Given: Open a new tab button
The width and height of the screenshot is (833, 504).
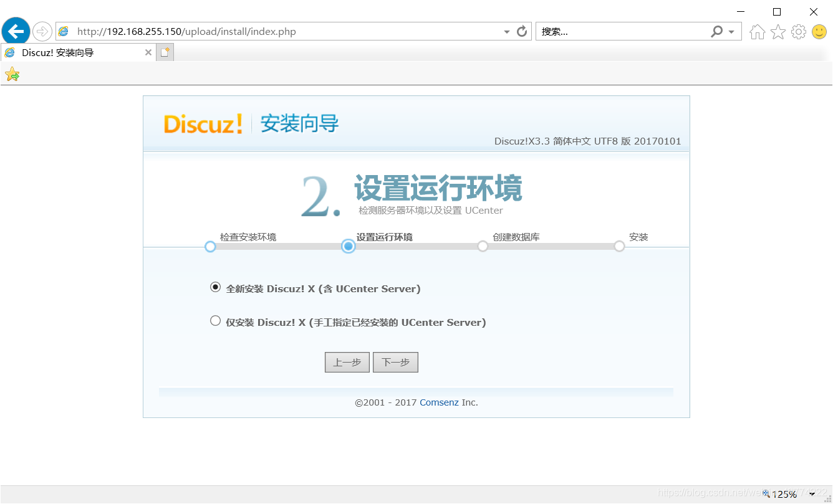Looking at the screenshot, I should click(165, 53).
